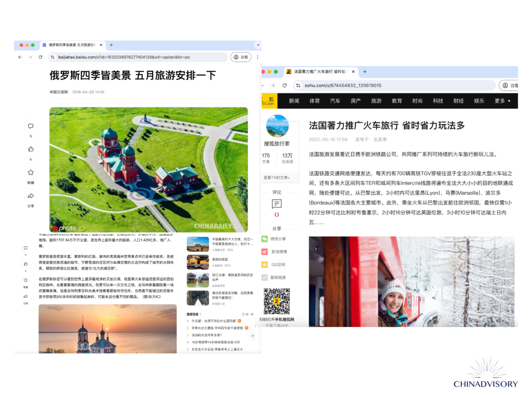This screenshot has width=532, height=395.
Task: Click the share arrow icon labeled 分享
Action: pos(31,196)
